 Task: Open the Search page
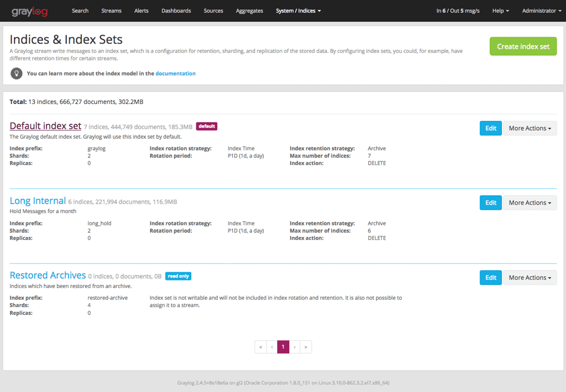coord(80,10)
